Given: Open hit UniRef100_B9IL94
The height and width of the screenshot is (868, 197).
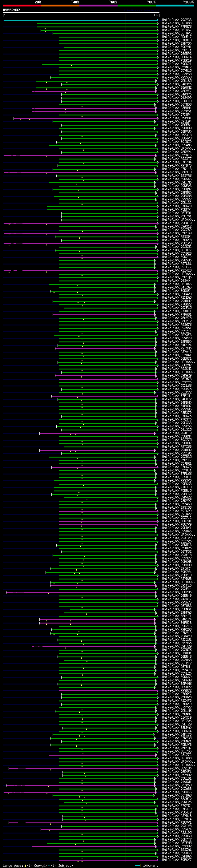Looking at the screenshot, I should coord(177,122).
